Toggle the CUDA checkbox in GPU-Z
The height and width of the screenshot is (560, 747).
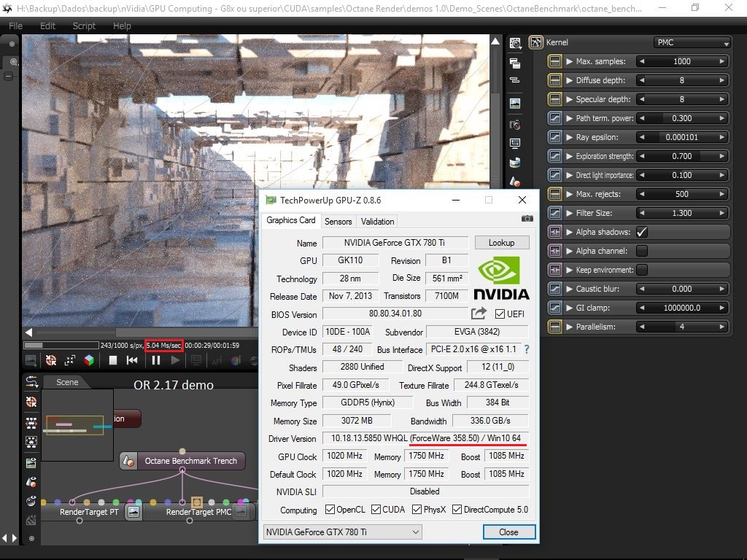pyautogui.click(x=376, y=510)
